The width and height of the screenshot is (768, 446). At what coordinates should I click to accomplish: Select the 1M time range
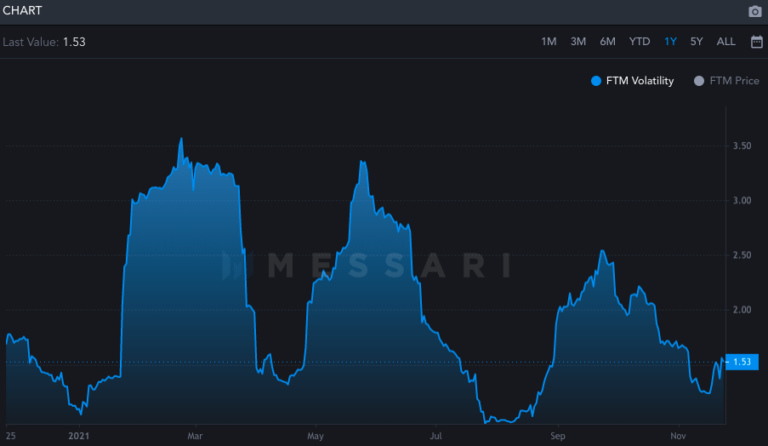pyautogui.click(x=549, y=41)
